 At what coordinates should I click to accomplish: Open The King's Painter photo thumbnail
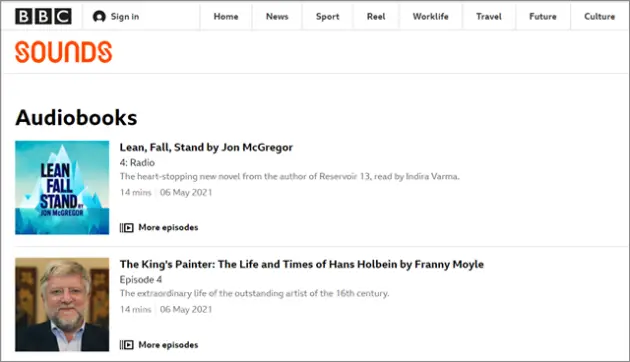(62, 305)
